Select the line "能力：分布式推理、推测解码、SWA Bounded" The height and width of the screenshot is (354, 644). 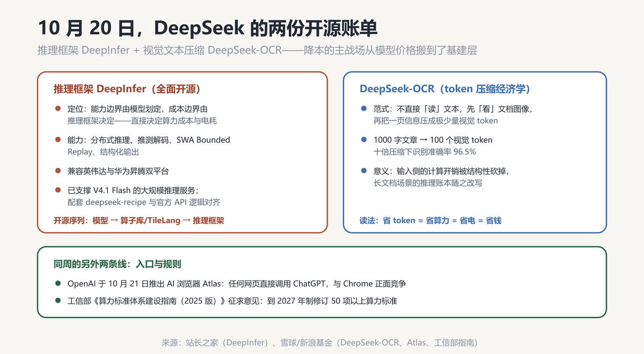(x=149, y=140)
